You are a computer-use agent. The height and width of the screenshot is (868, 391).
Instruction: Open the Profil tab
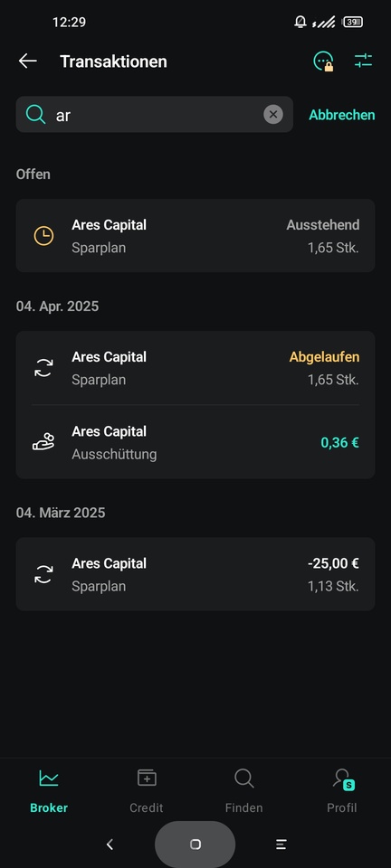click(x=342, y=790)
